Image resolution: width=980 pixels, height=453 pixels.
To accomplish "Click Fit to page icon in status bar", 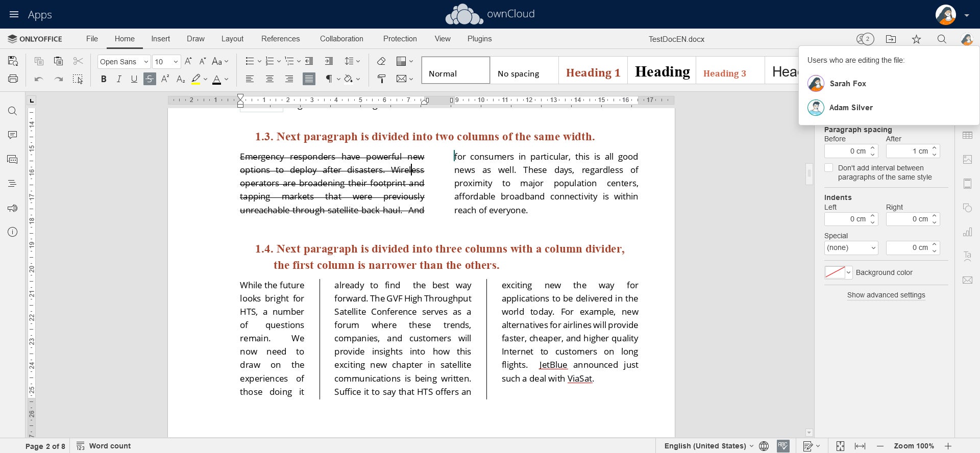I will [x=840, y=446].
